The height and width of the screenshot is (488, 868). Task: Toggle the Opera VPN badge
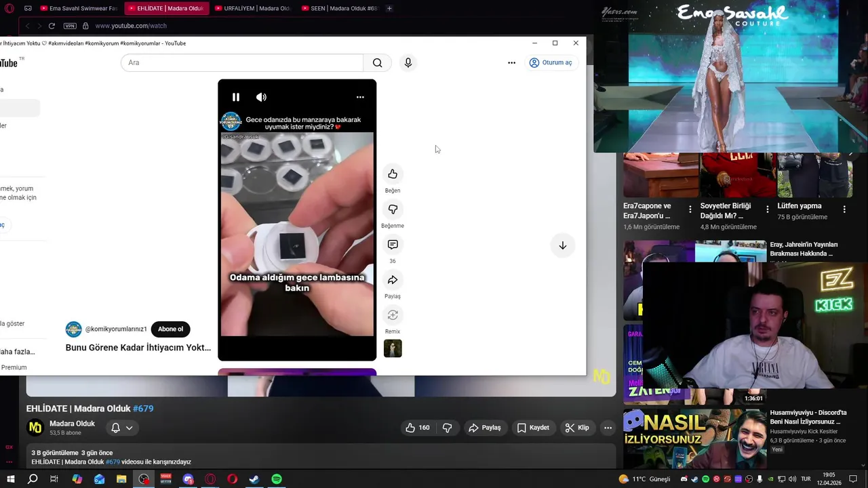70,26
